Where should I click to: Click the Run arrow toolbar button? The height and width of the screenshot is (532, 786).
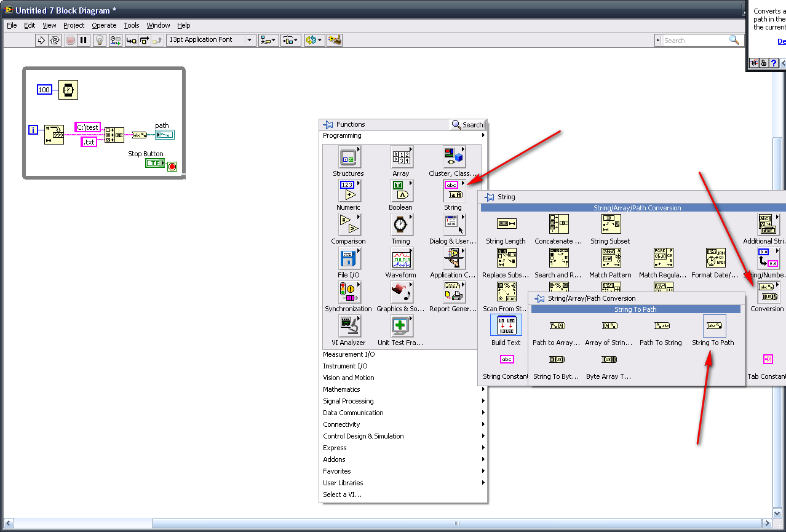[x=42, y=40]
